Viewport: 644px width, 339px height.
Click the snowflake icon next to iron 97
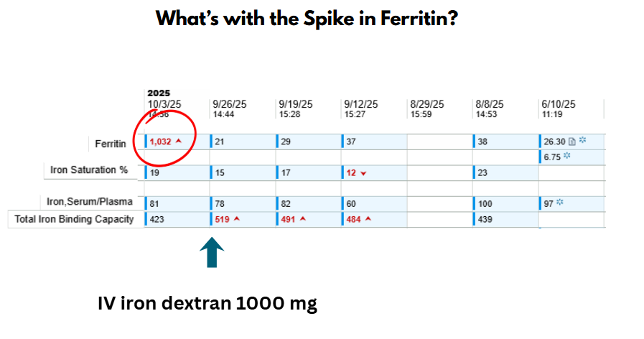pos(560,204)
